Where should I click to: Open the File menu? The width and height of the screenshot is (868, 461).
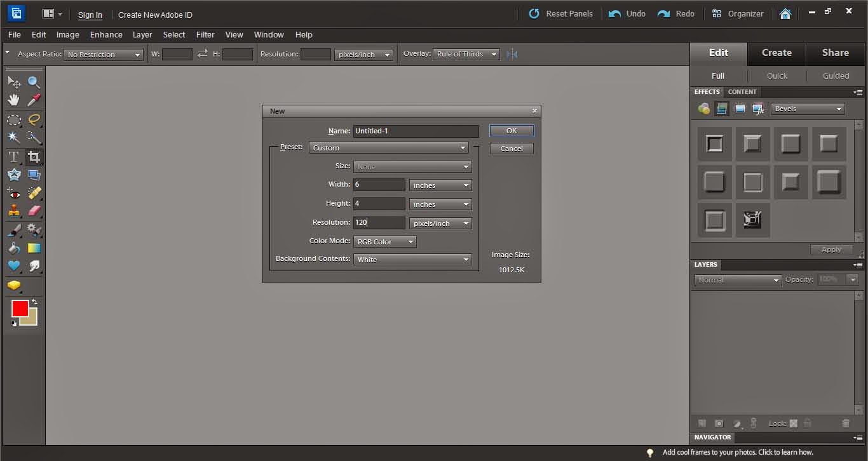pos(15,35)
